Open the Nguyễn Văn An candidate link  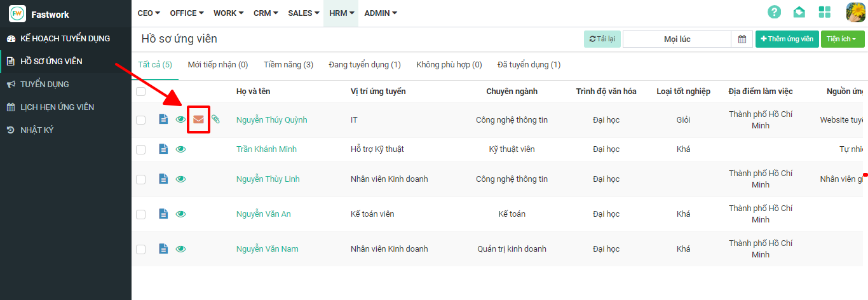[263, 214]
